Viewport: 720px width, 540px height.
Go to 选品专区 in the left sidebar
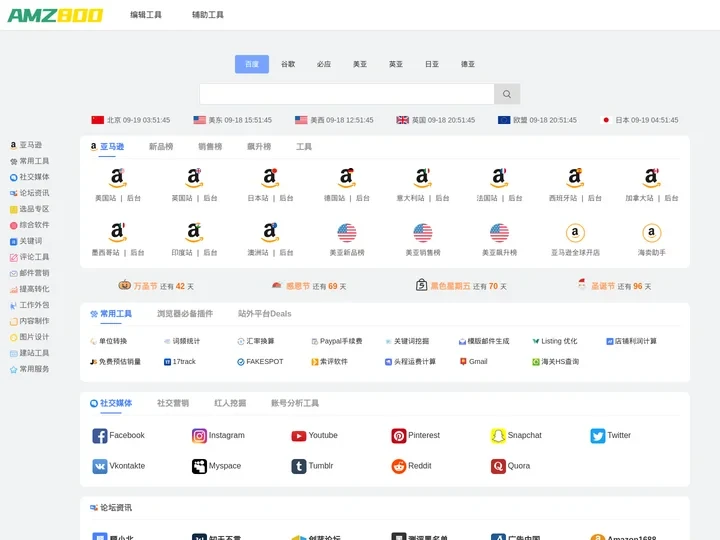click(x=29, y=209)
